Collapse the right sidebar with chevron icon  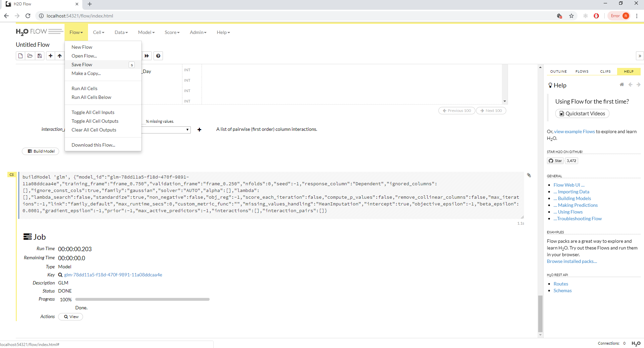[x=640, y=56]
